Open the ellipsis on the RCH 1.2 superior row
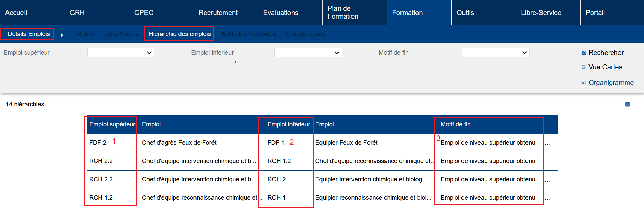The image size is (644, 209). 547,199
